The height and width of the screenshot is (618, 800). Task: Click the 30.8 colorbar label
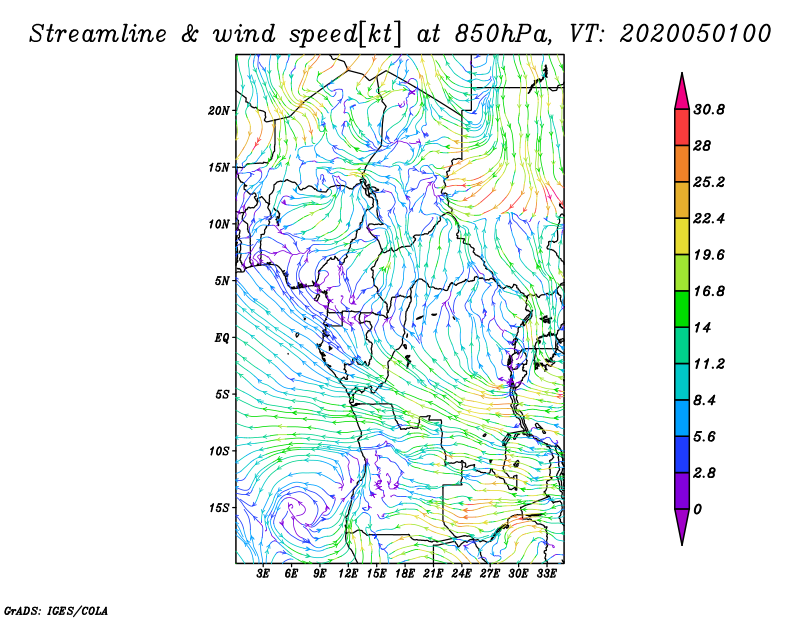click(x=710, y=109)
